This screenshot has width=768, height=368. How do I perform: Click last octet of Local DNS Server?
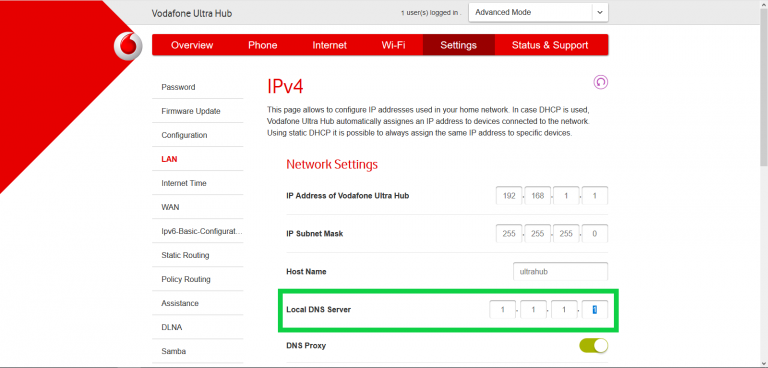click(595, 310)
